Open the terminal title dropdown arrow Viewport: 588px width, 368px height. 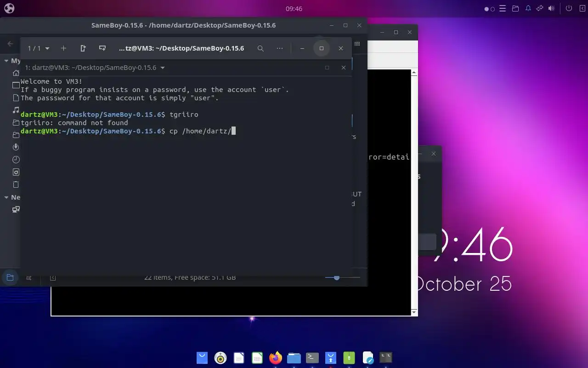coord(163,68)
